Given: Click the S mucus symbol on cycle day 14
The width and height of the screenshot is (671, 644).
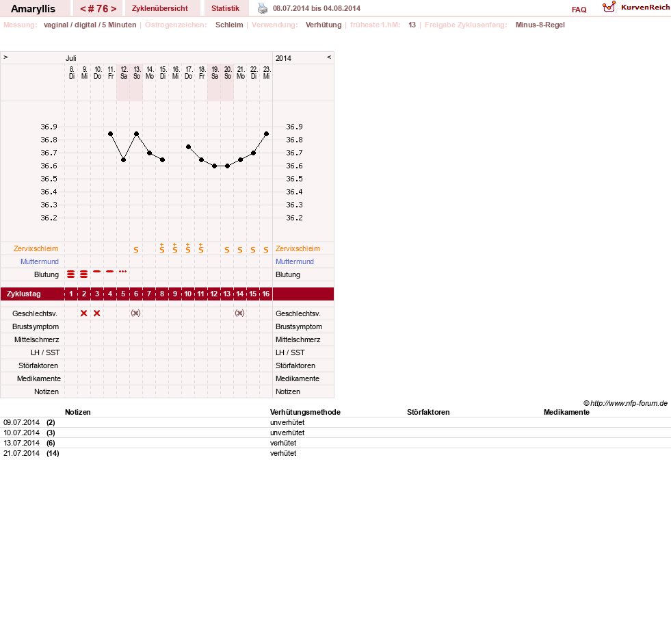Looking at the screenshot, I should pyautogui.click(x=240, y=250).
